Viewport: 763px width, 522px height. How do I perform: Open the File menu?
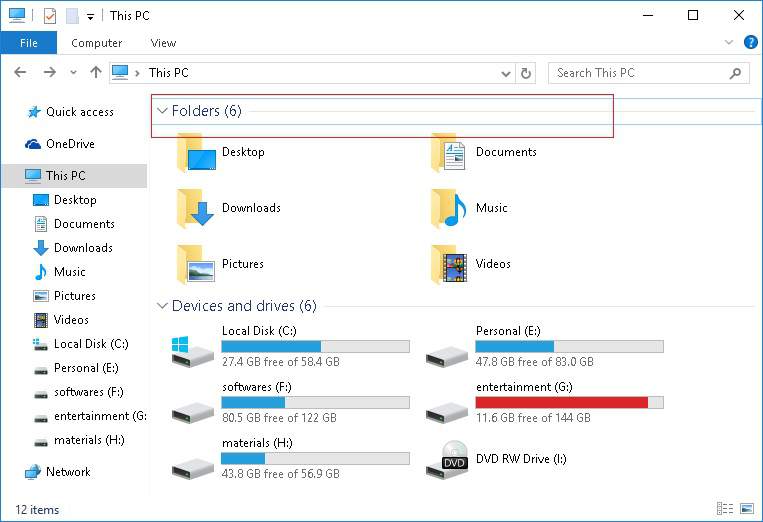coord(28,43)
